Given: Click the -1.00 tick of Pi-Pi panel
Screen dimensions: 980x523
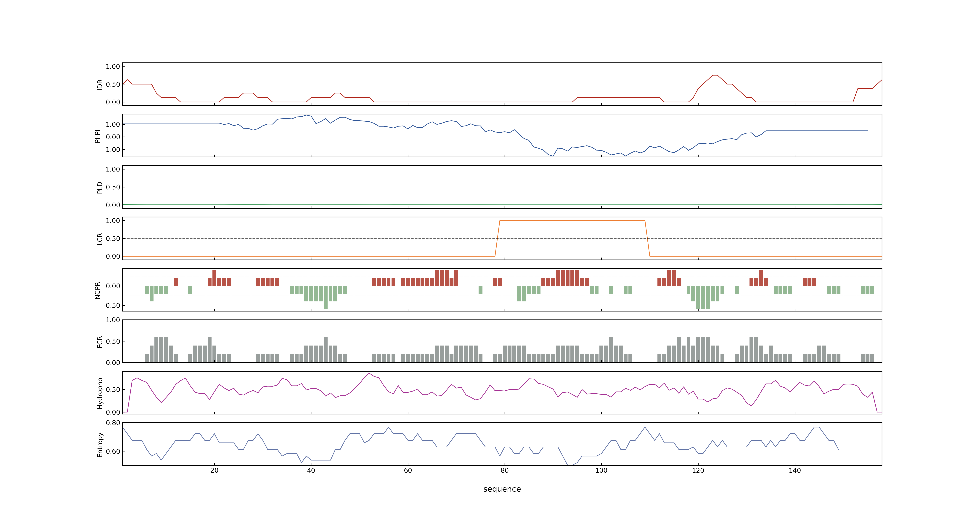Looking at the screenshot, I should (x=111, y=150).
